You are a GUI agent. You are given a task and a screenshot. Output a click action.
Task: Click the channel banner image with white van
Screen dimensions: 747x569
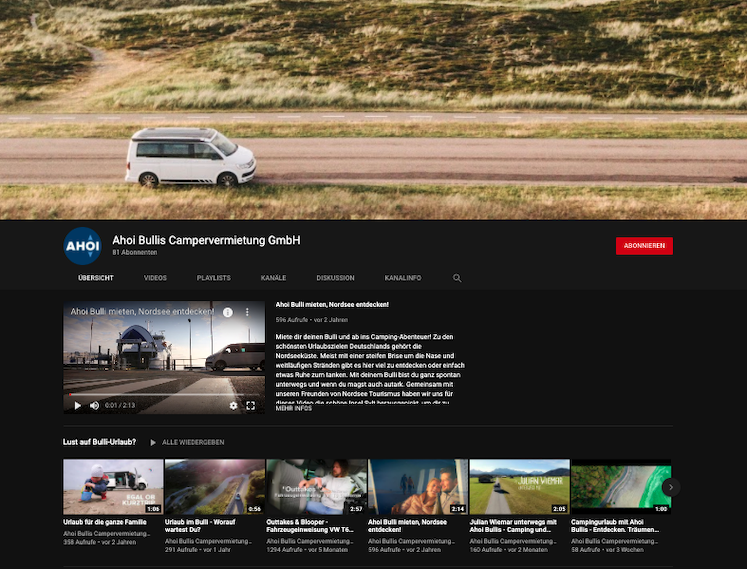click(x=374, y=110)
